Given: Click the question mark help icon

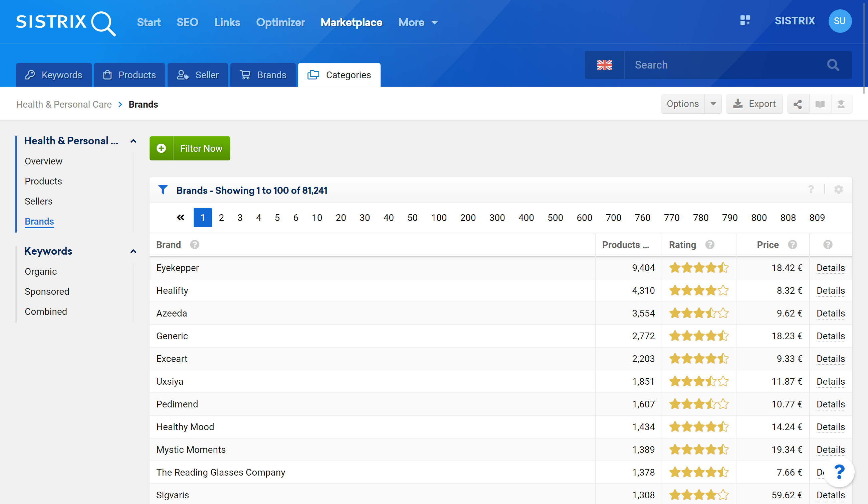Looking at the screenshot, I should (811, 189).
